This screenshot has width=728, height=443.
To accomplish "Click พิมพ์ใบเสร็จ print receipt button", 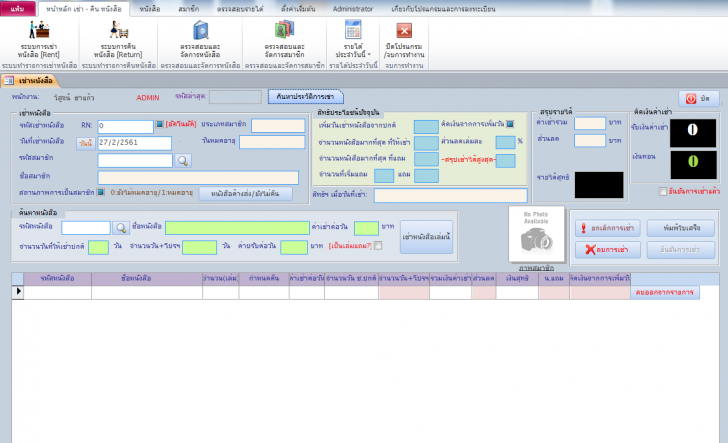I will click(681, 228).
